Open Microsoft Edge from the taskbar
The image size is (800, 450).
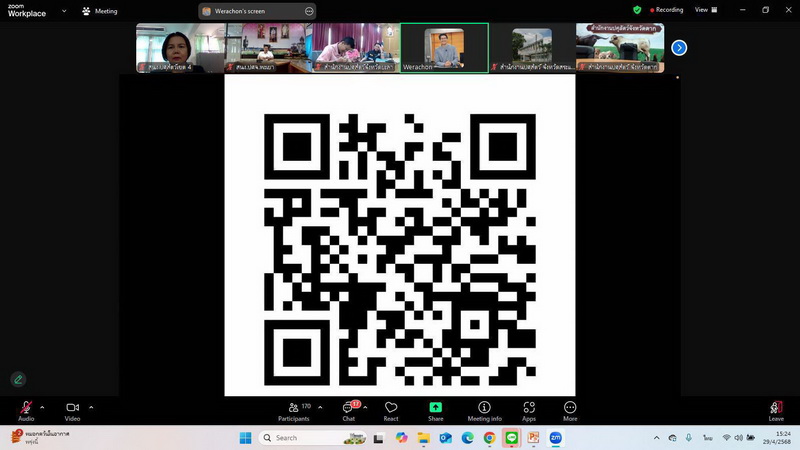(467, 438)
